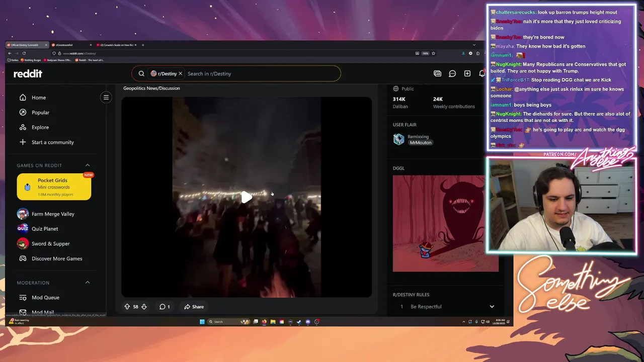Open Nothing Burger bookmark
The height and width of the screenshot is (362, 644).
tap(31, 60)
